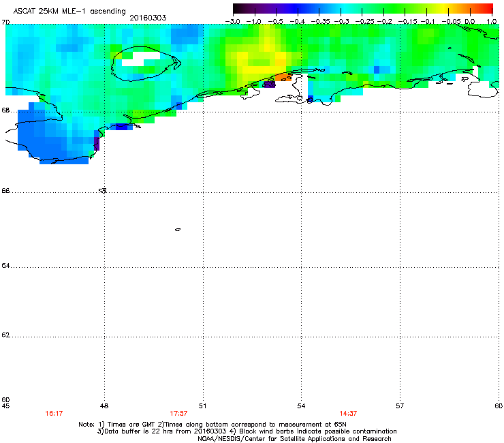
Task: Click the 1.0 color bar label
Action: click(x=492, y=22)
